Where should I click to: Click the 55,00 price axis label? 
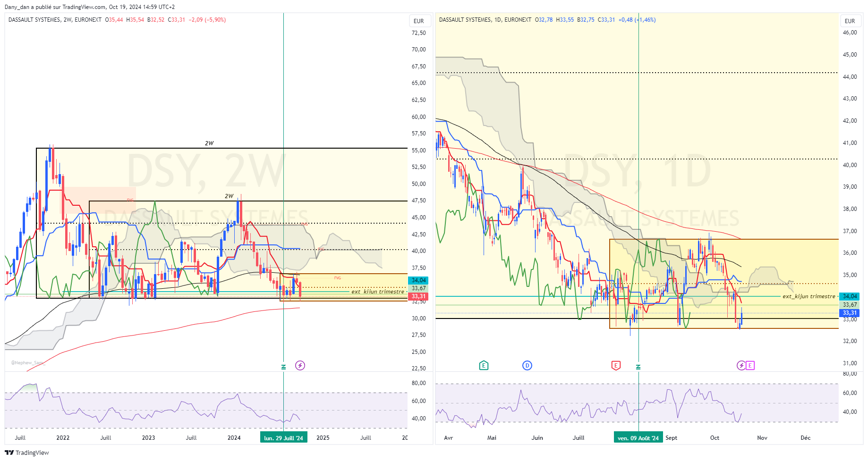point(419,151)
